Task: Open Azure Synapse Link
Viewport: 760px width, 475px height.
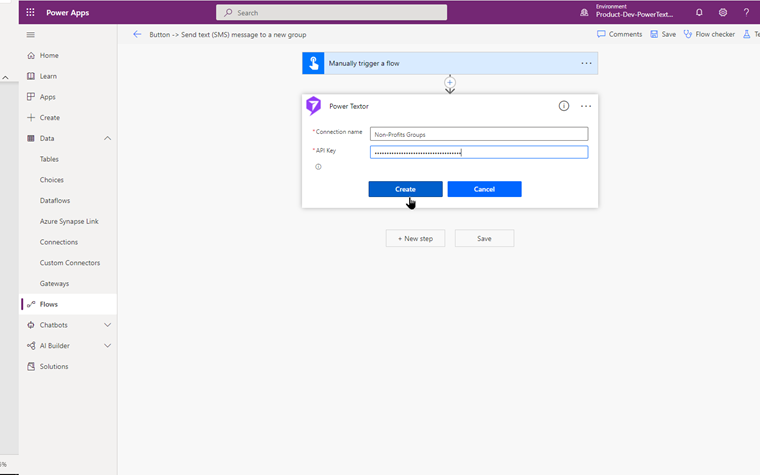Action: click(69, 222)
